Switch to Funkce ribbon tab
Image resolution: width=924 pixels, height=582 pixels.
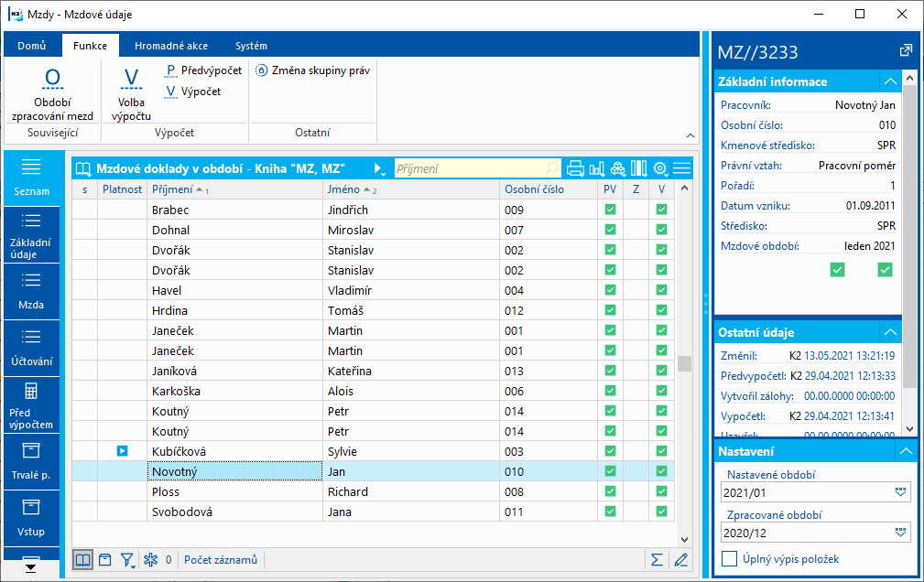90,46
